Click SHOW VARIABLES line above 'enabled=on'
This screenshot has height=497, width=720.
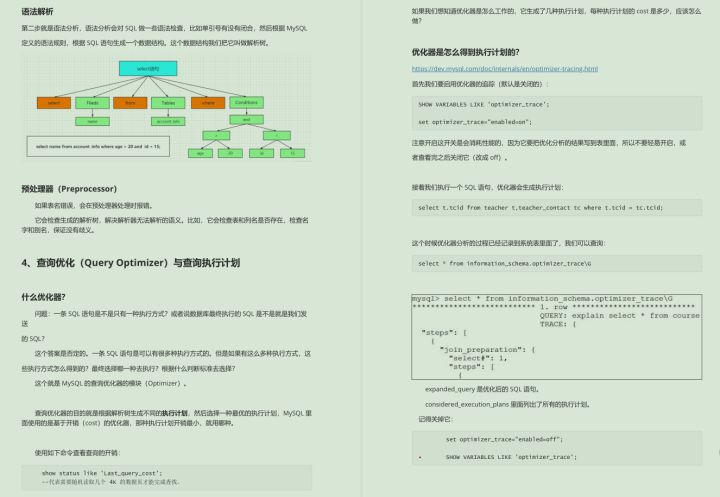point(484,104)
